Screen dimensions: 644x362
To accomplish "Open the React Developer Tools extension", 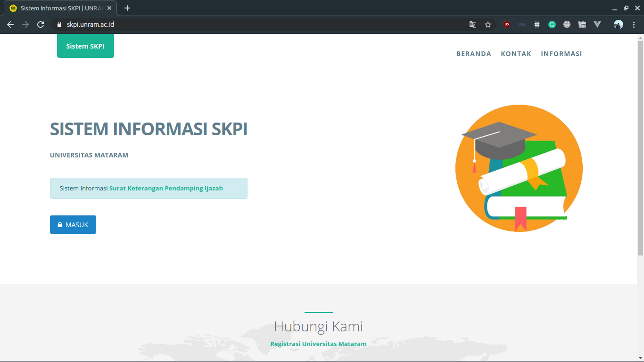I will pos(537,25).
